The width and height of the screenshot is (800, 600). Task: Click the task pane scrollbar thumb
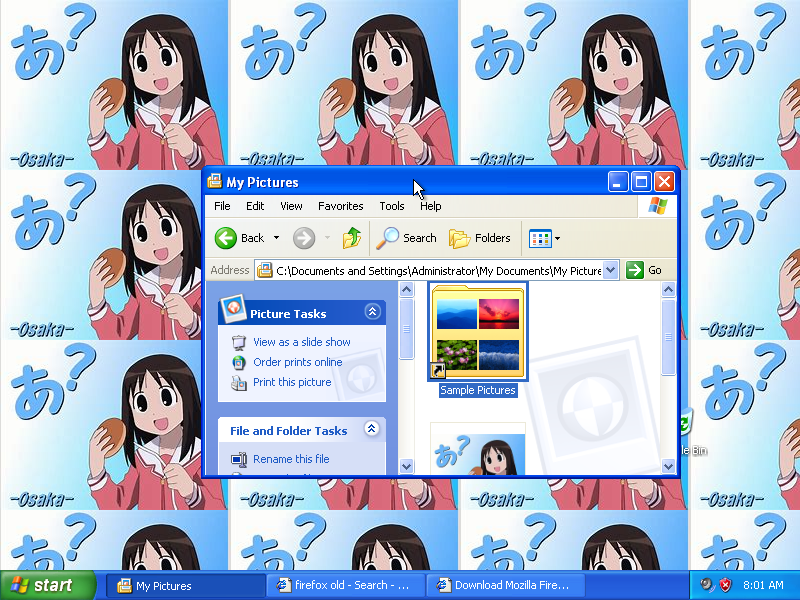click(407, 329)
